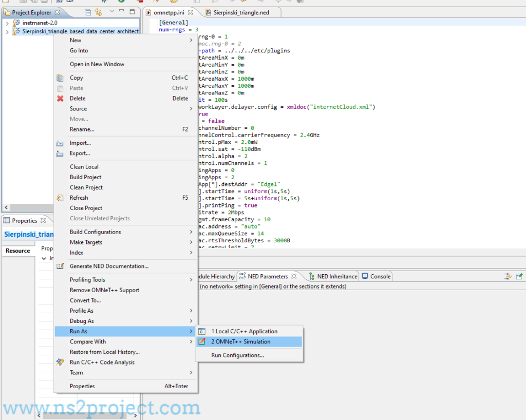Select Remove OMNeT++ Support
This screenshot has height=420, width=526.
(126, 290)
